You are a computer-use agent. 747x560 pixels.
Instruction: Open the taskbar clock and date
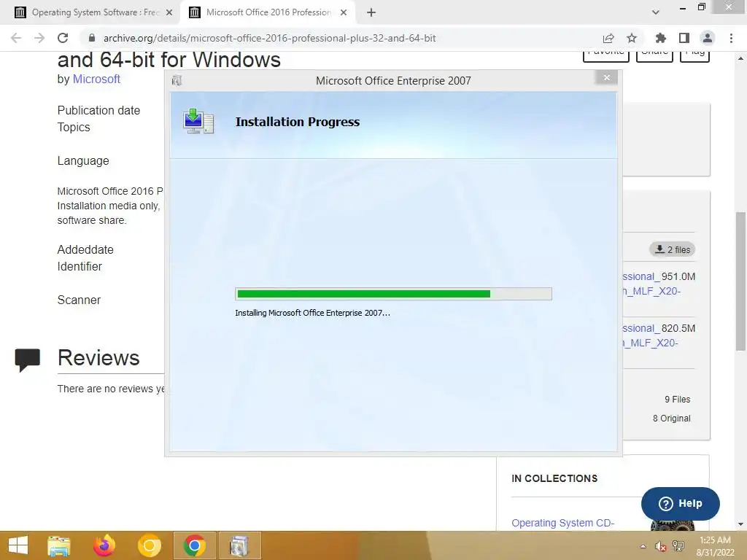coord(715,546)
